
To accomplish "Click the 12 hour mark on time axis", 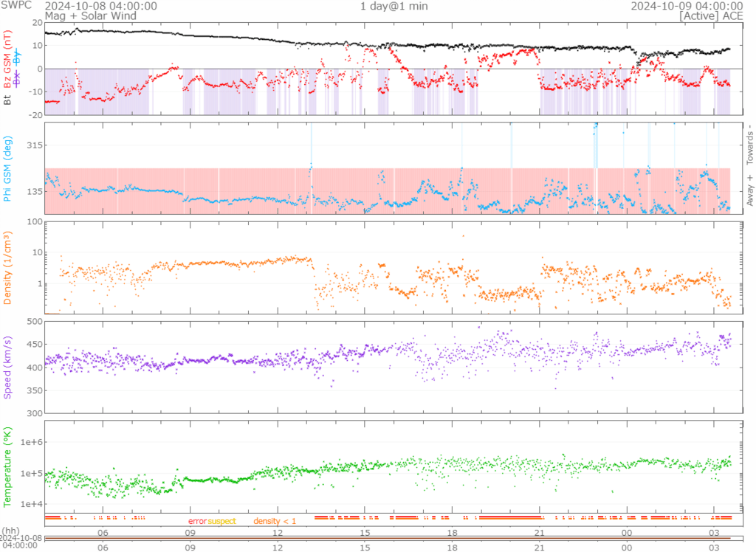I will tap(278, 532).
